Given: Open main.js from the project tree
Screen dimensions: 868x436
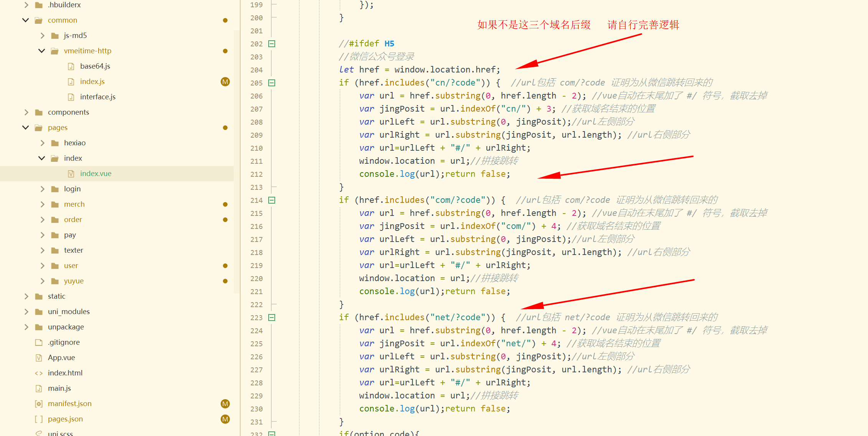Looking at the screenshot, I should [59, 388].
